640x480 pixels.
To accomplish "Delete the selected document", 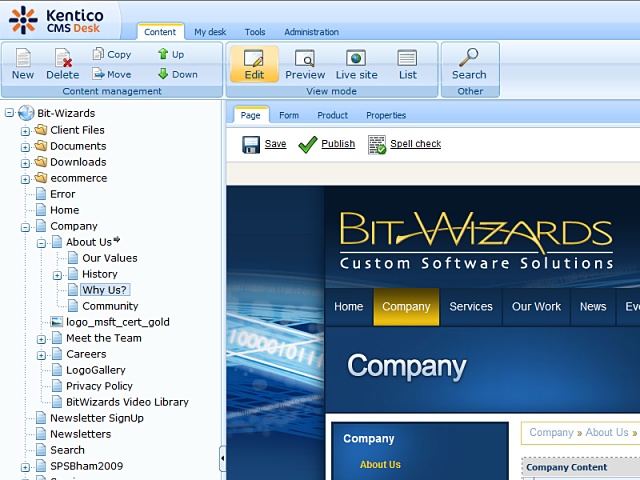I will pyautogui.click(x=62, y=64).
